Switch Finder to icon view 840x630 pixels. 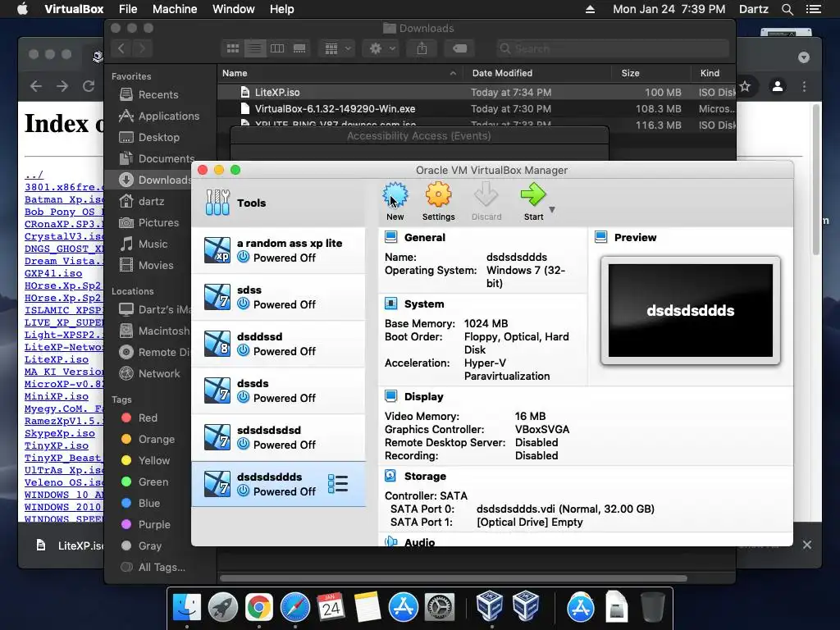232,48
